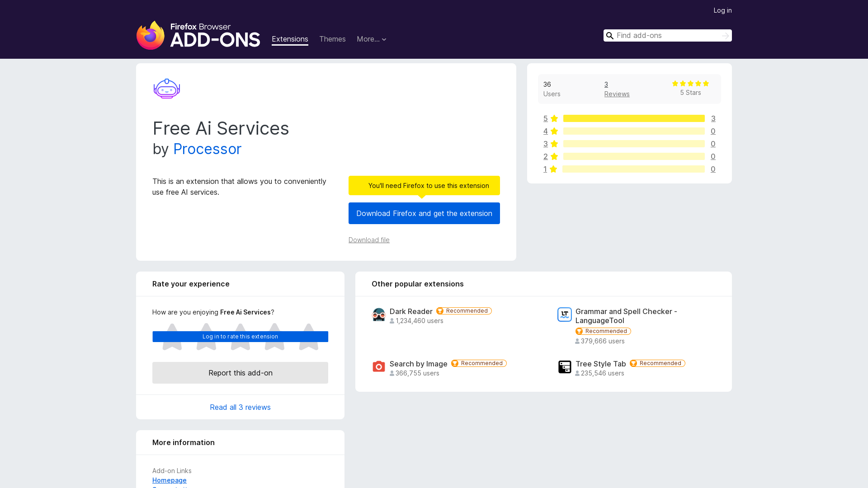The image size is (868, 488).
Task: Open the Processor author page
Action: tap(207, 149)
